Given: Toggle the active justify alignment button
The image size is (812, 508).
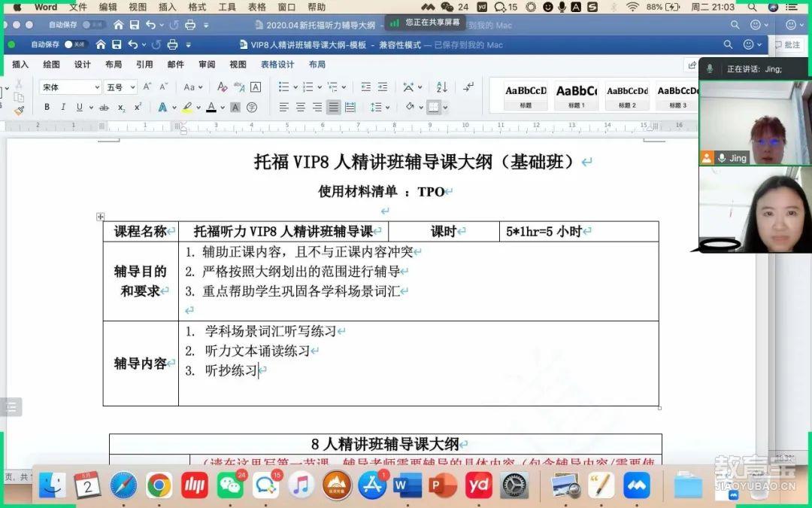Looking at the screenshot, I should [x=334, y=108].
